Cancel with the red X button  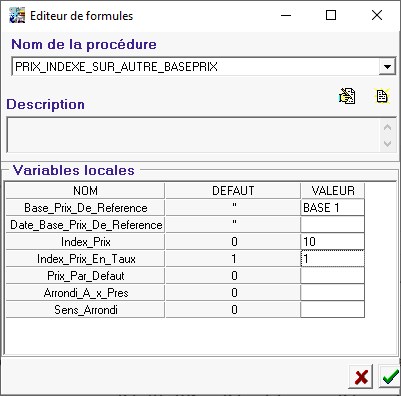(x=361, y=377)
